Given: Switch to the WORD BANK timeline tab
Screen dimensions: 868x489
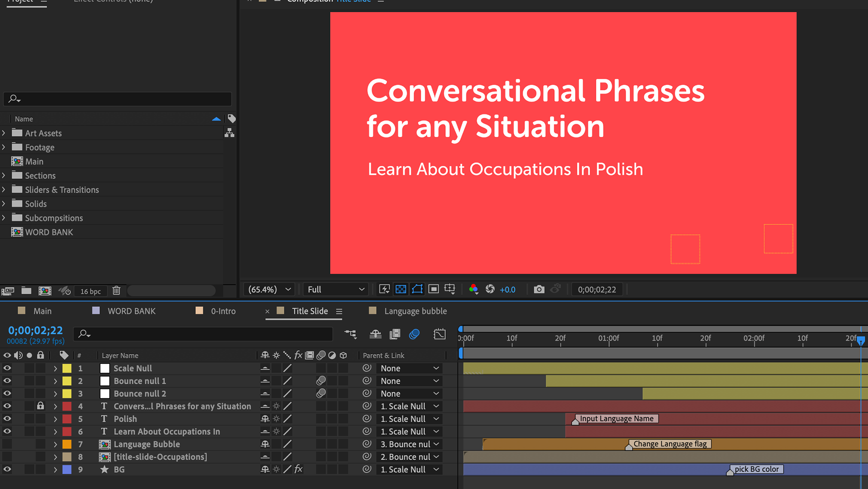Looking at the screenshot, I should 131,311.
